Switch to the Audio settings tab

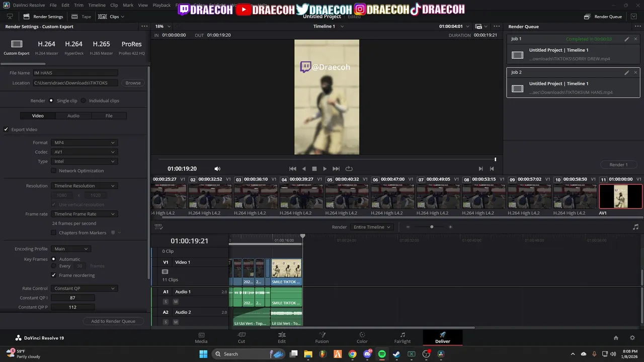[x=73, y=116]
